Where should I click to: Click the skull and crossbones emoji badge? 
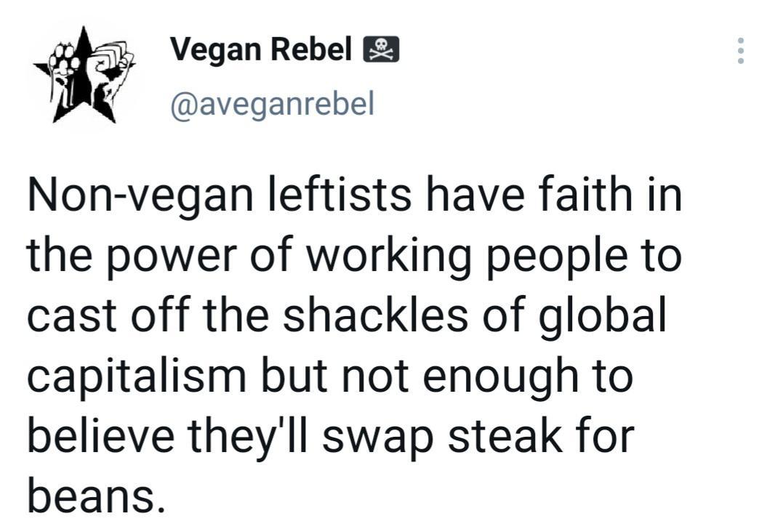click(x=381, y=49)
